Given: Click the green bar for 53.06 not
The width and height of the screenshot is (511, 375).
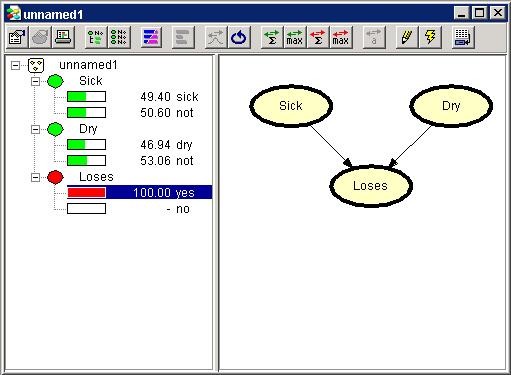Looking at the screenshot, I should (86, 161).
